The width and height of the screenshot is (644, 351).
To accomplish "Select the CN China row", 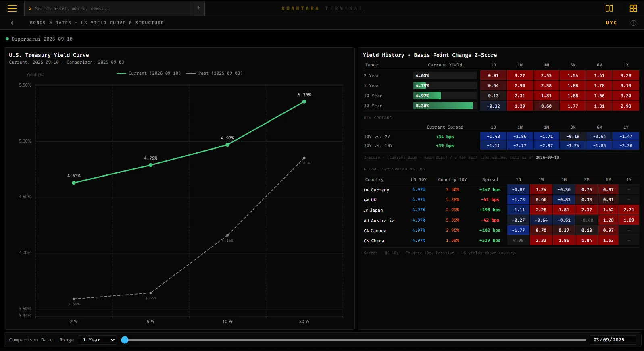I will pos(501,241).
